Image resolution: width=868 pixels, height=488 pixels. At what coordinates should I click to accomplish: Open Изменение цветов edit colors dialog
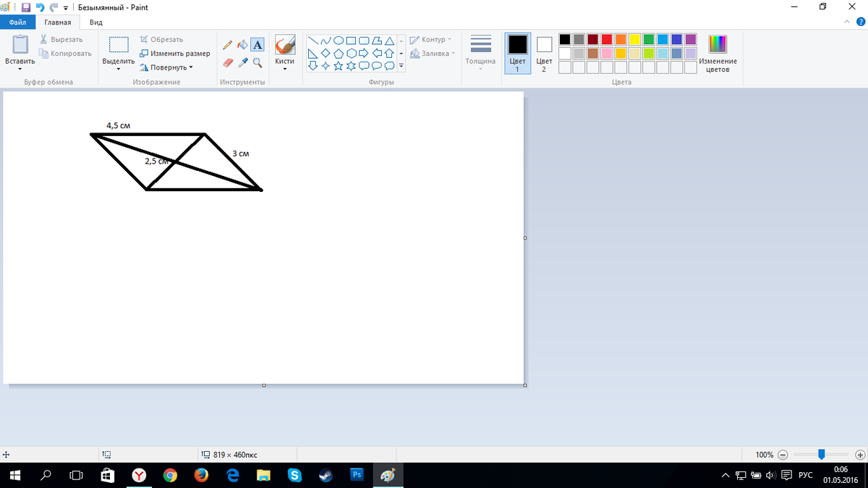point(718,54)
